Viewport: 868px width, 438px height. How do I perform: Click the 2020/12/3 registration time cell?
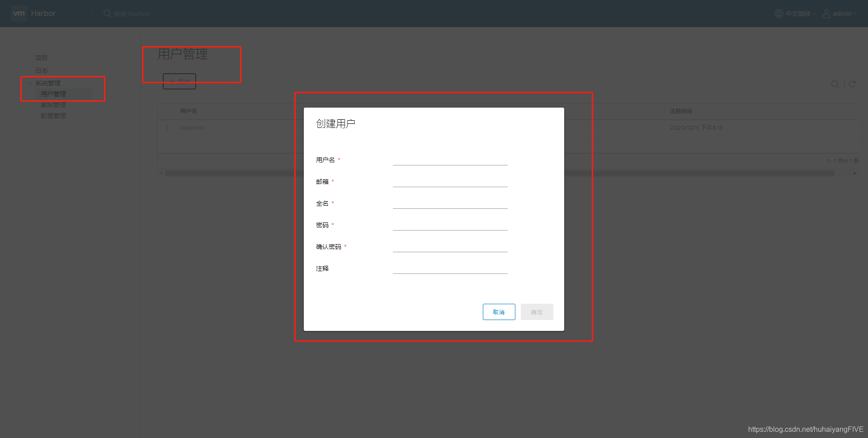[x=696, y=128]
